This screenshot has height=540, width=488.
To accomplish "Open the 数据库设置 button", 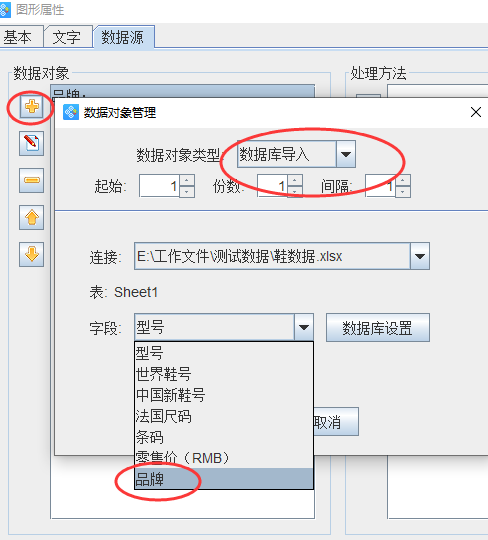I will click(x=377, y=328).
